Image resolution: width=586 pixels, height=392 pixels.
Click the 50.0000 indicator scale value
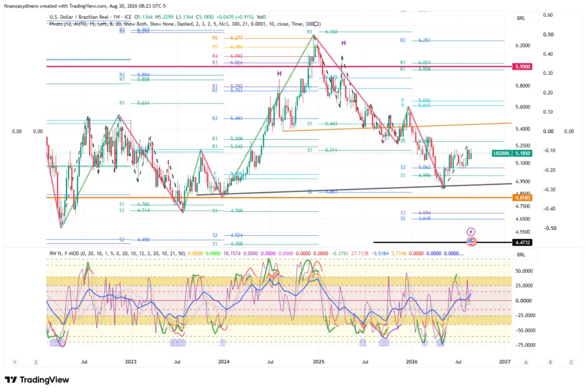pyautogui.click(x=523, y=271)
